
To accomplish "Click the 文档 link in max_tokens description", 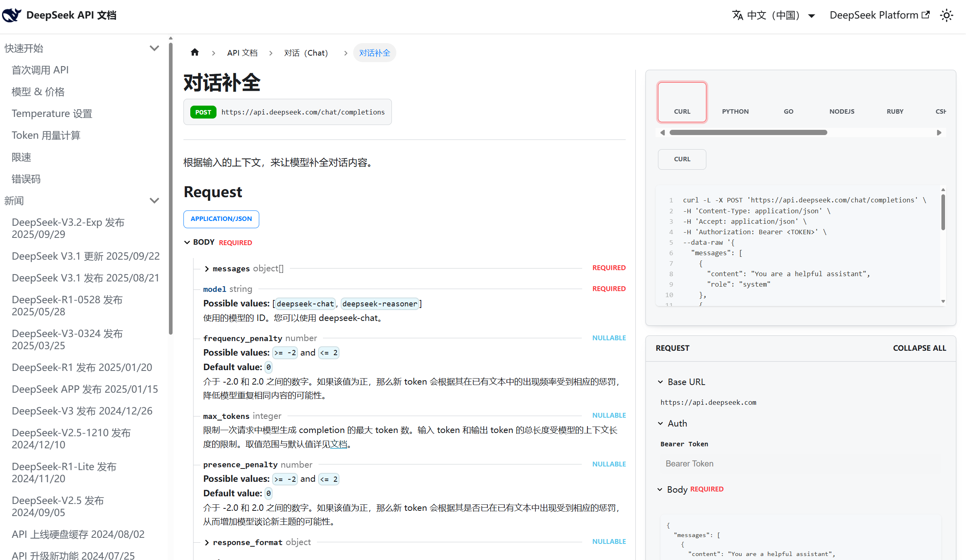I will [339, 444].
